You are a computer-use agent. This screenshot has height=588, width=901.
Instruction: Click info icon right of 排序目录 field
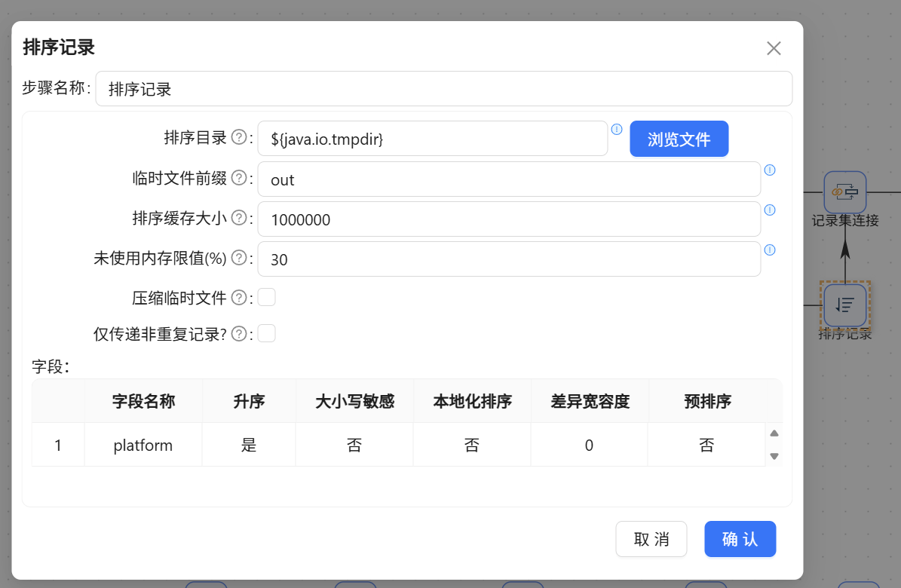pyautogui.click(x=617, y=130)
